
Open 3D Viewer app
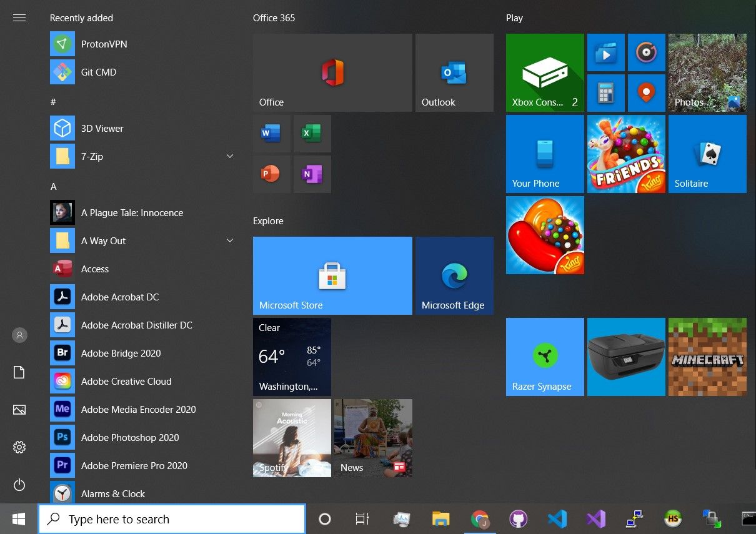[x=143, y=128]
